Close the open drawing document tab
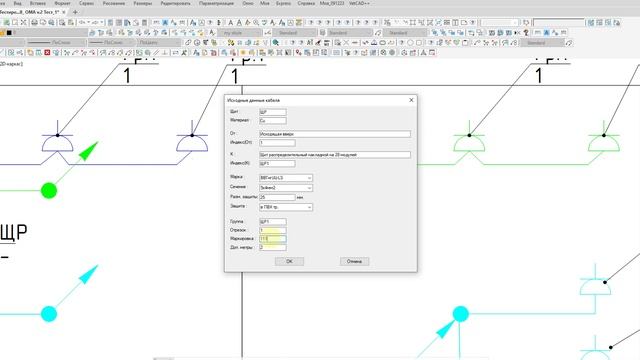Viewport: 640px width, 360px height. [64, 12]
